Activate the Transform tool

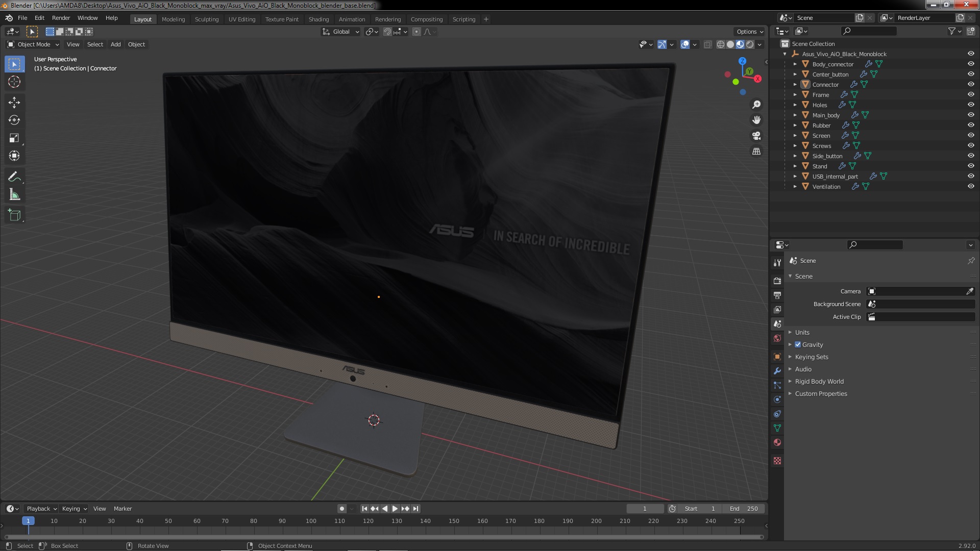(14, 156)
